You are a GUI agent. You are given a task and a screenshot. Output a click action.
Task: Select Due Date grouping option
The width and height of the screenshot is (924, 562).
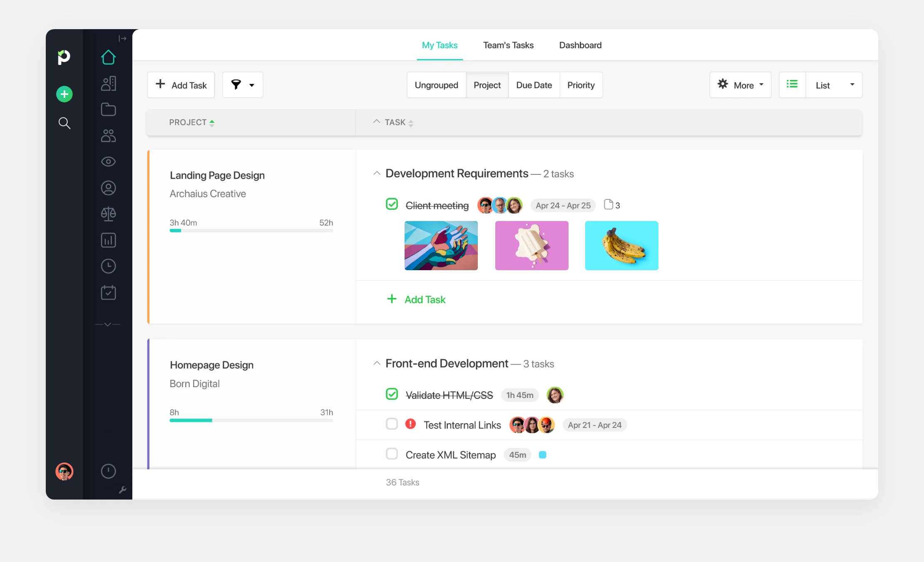click(534, 85)
